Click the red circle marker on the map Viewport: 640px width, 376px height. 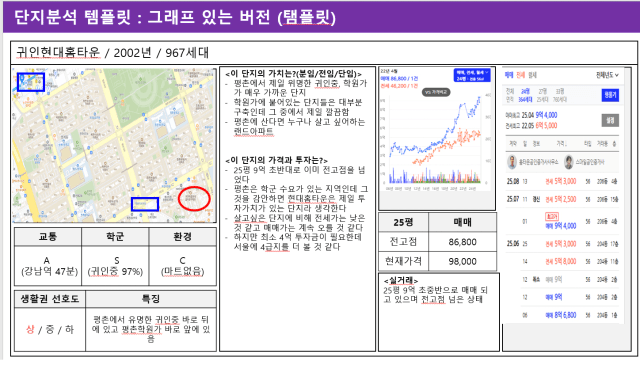point(194,198)
